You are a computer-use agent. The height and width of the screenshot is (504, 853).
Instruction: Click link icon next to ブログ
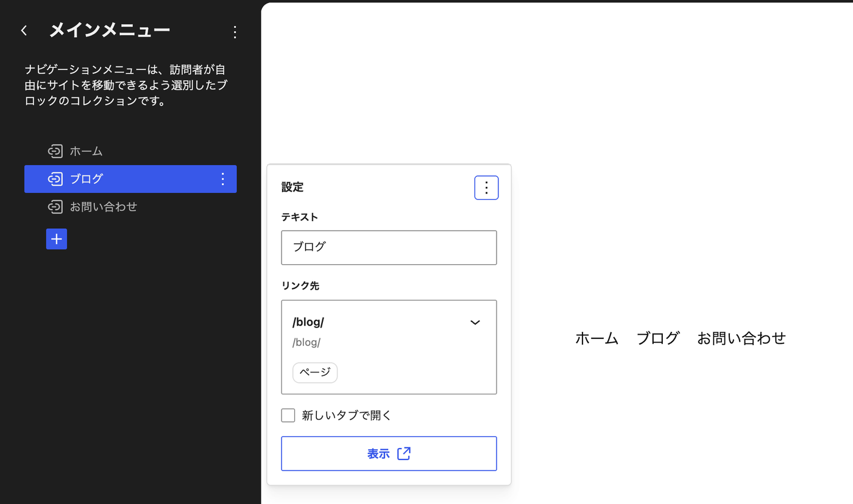pyautogui.click(x=55, y=179)
